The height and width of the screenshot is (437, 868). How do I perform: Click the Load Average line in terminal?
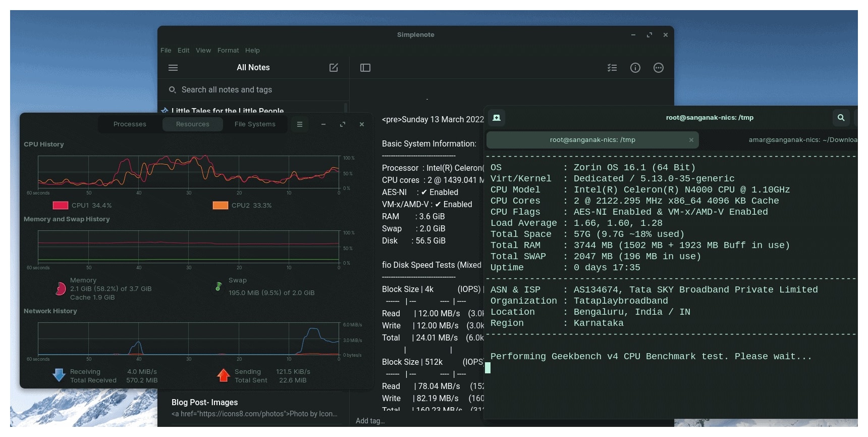pos(576,223)
